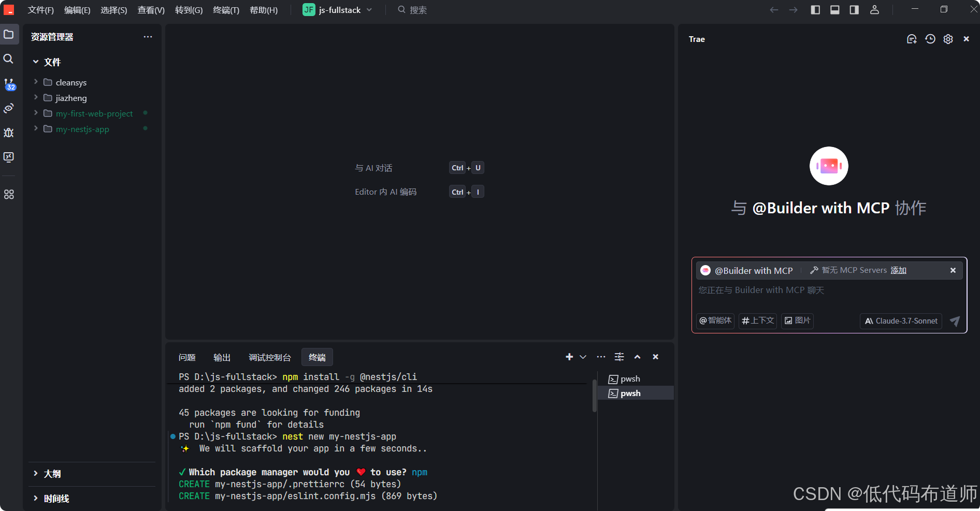Click the 图片 image attach button
The image size is (980, 511).
click(797, 321)
